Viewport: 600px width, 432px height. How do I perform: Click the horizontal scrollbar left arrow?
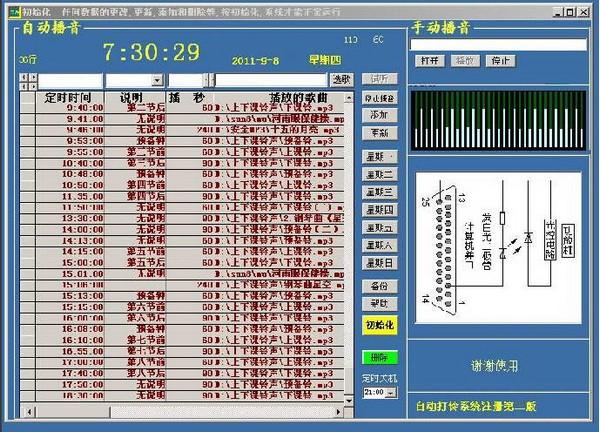[29, 412]
